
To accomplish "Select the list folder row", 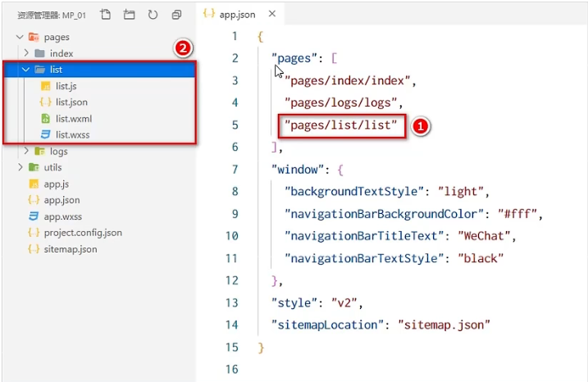I will [99, 70].
